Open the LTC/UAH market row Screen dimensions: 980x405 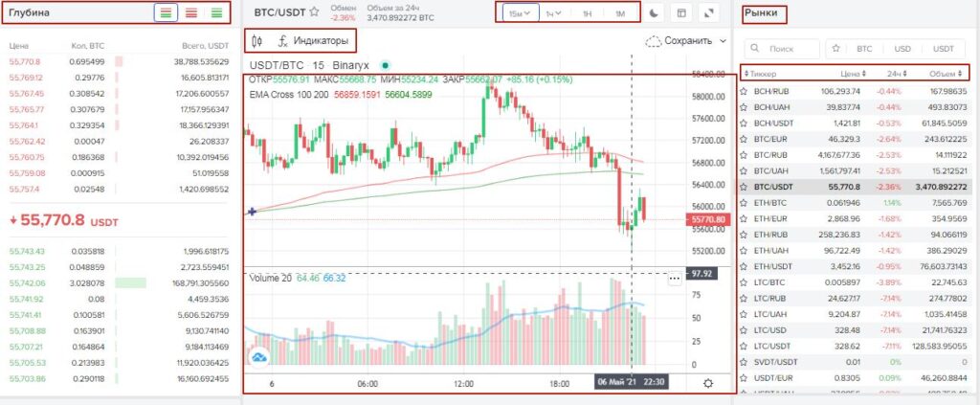tap(854, 314)
